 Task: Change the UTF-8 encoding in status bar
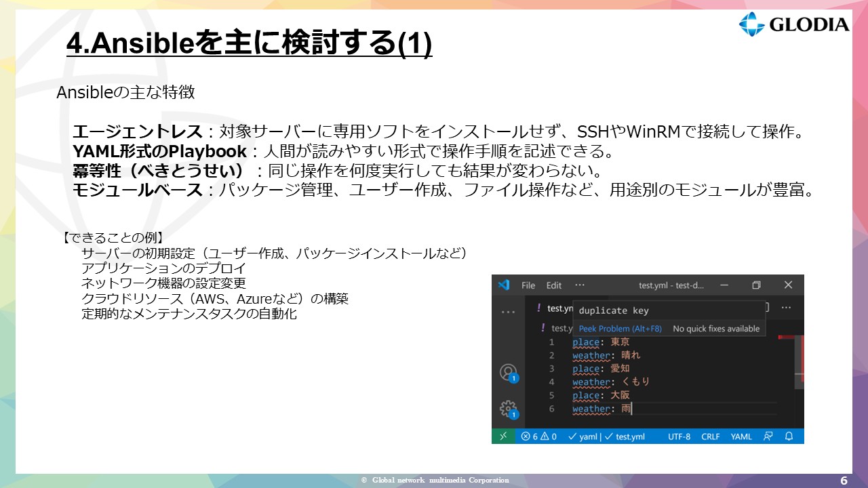click(679, 436)
